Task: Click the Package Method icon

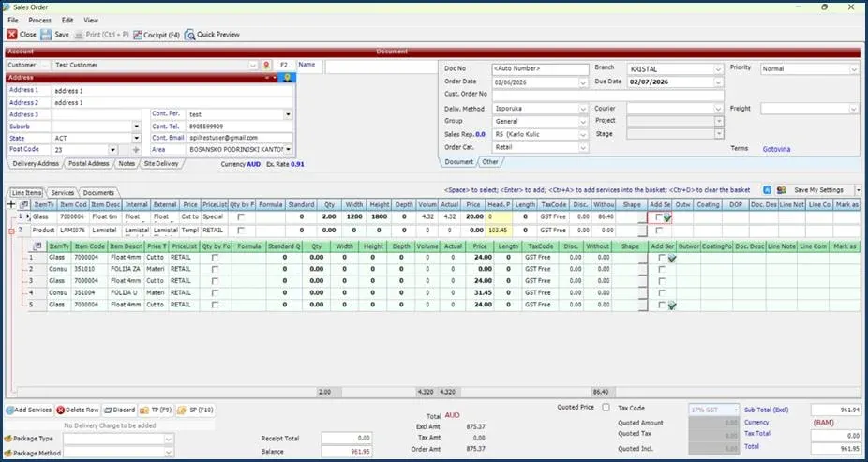Action: (7, 454)
